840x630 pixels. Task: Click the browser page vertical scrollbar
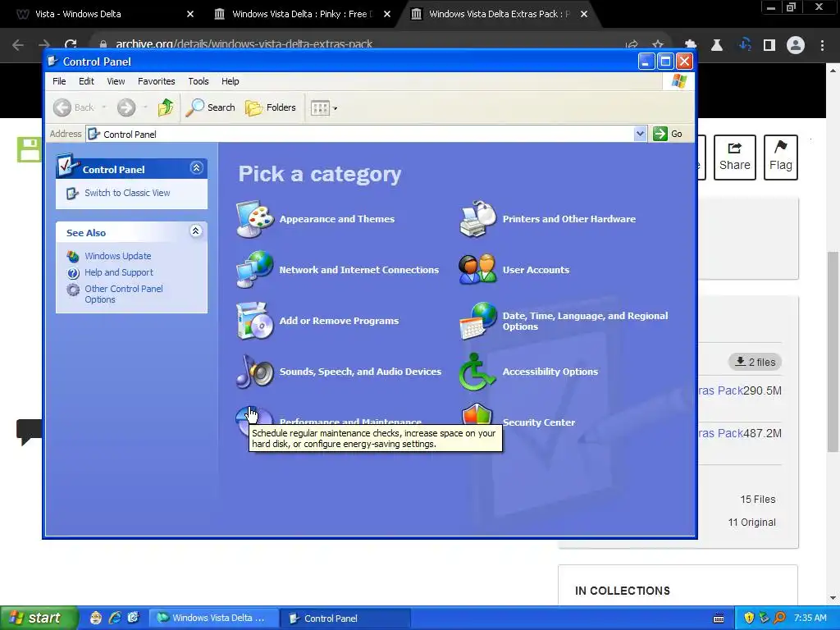(833, 351)
